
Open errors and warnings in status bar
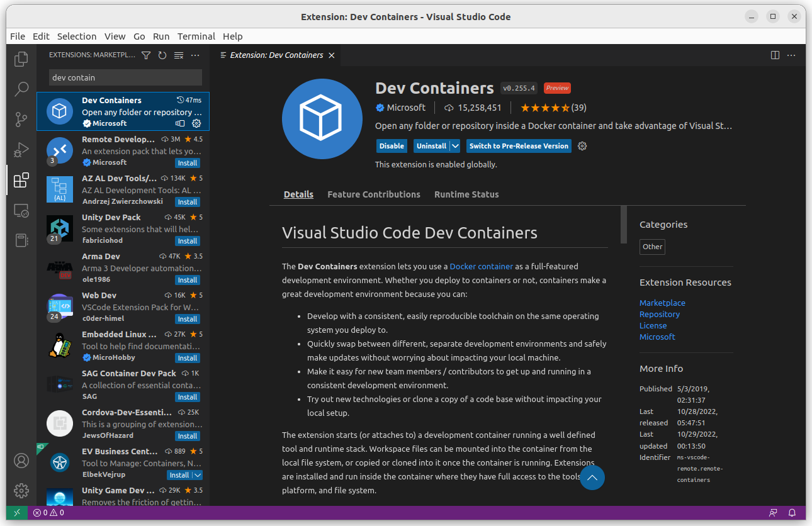coord(48,513)
